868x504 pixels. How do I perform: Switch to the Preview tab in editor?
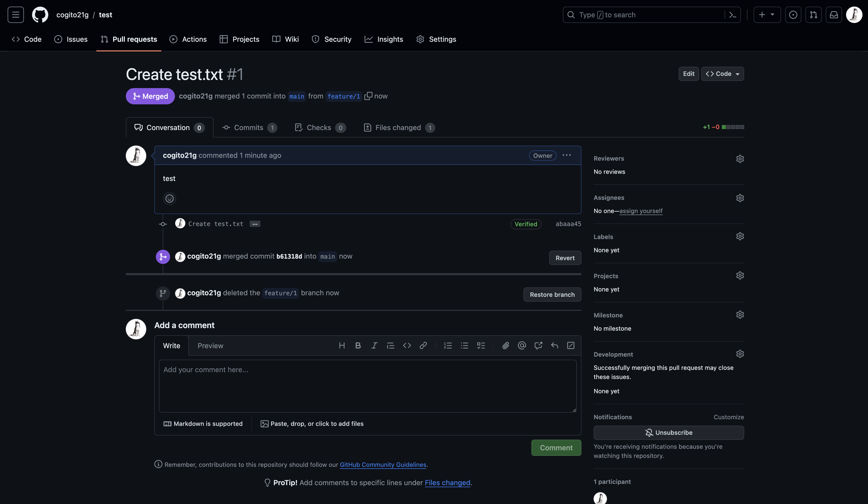210,346
